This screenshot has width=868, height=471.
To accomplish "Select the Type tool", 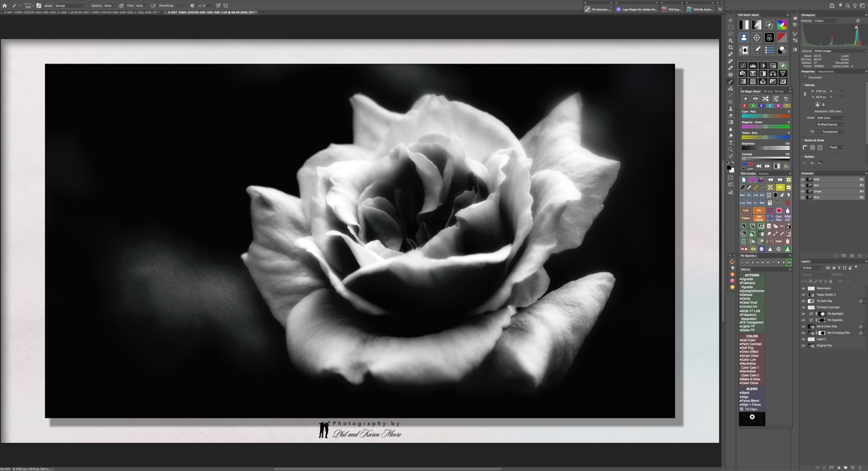I will coord(730,143).
